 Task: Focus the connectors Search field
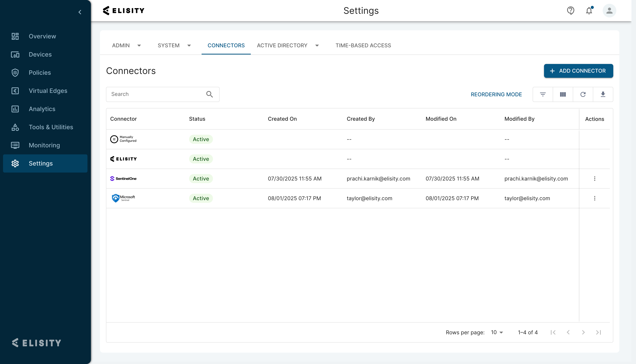[163, 94]
